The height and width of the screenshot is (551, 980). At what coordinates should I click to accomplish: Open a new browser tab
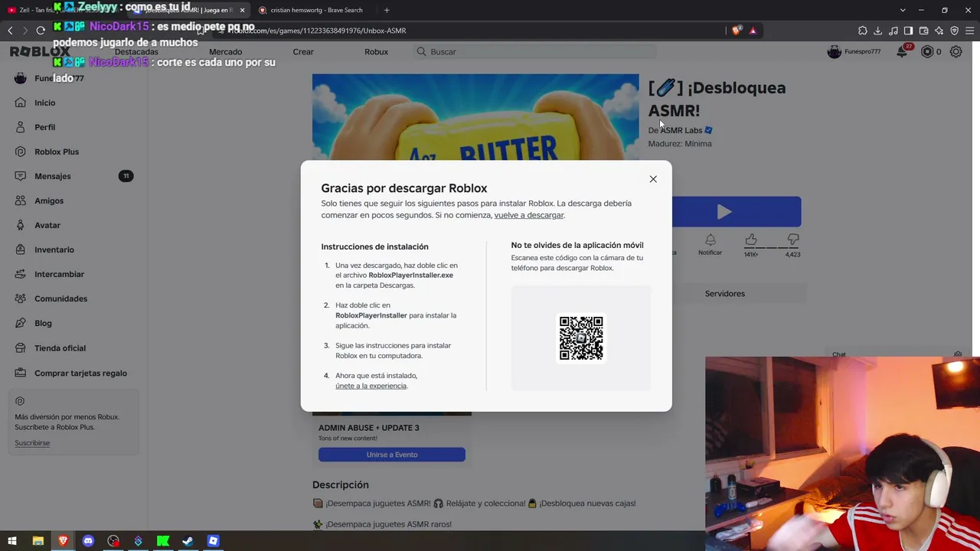click(387, 10)
